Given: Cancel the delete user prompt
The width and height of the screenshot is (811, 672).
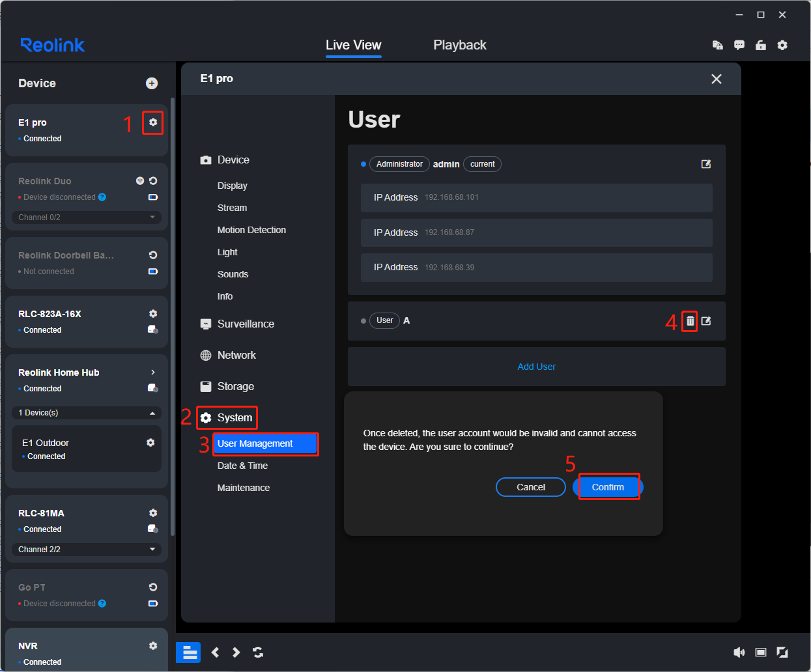Looking at the screenshot, I should click(531, 487).
